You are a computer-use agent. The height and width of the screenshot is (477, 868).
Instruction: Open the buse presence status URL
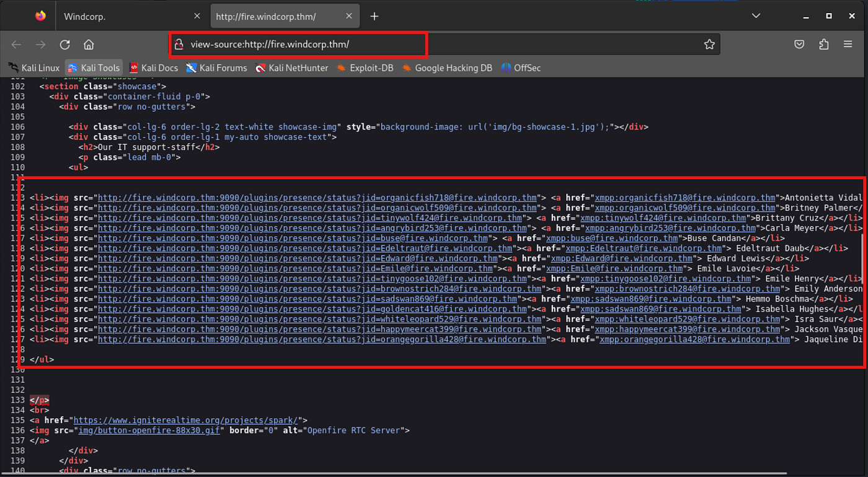click(293, 239)
